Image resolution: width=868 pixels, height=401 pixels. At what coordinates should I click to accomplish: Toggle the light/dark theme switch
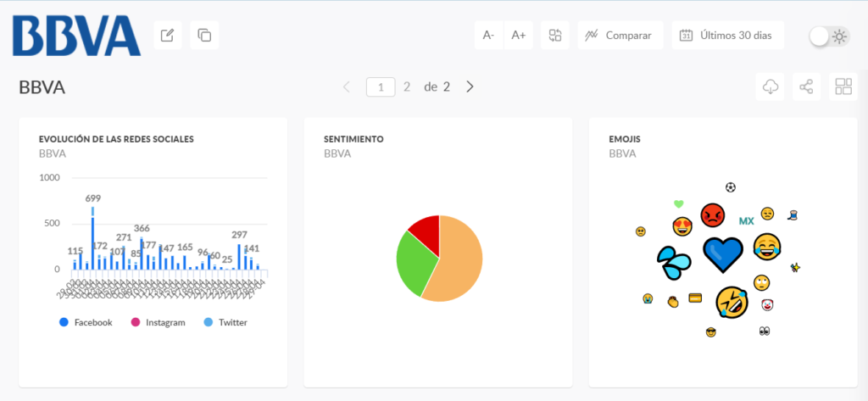tap(829, 36)
